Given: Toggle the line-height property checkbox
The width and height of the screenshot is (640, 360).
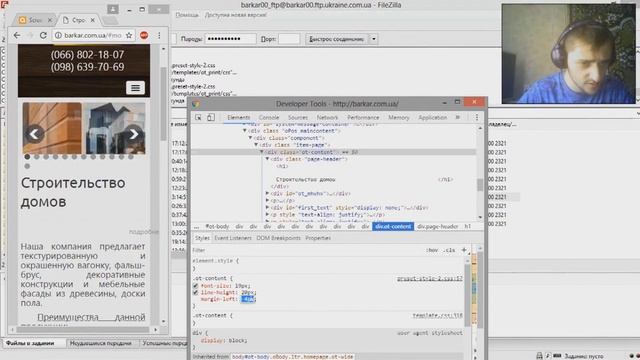Looking at the screenshot, I should coord(196,292).
